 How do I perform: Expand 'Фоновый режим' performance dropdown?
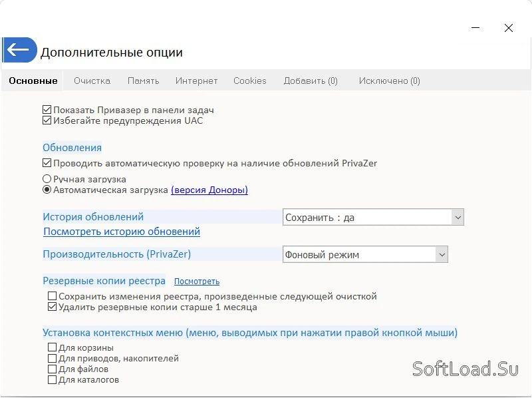click(365, 254)
